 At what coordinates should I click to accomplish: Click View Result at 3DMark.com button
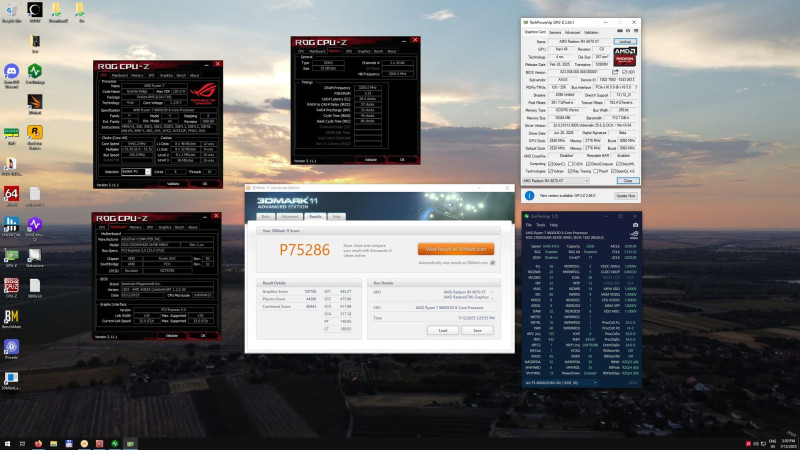pos(456,249)
